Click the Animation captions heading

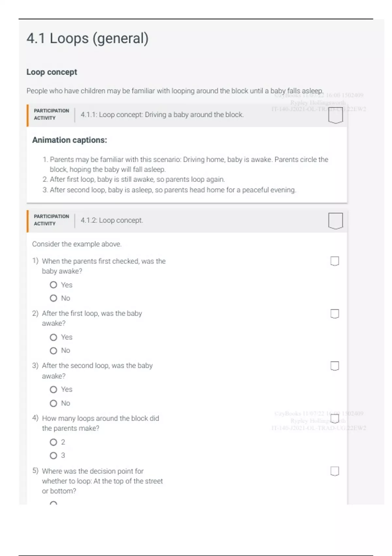pos(70,140)
